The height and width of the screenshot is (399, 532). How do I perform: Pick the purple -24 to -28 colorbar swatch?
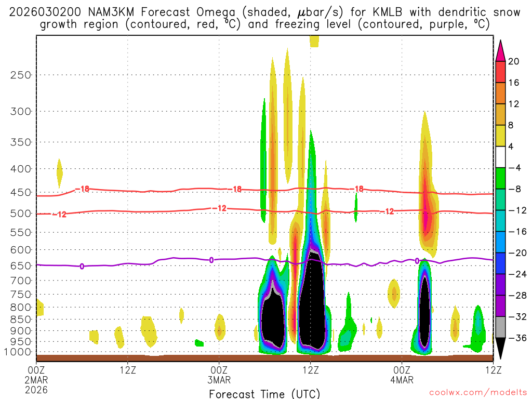click(500, 285)
